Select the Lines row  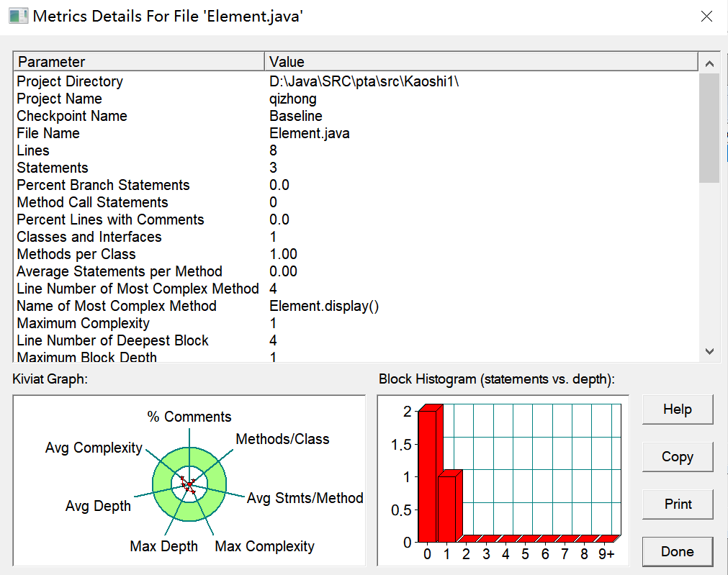click(x=356, y=150)
